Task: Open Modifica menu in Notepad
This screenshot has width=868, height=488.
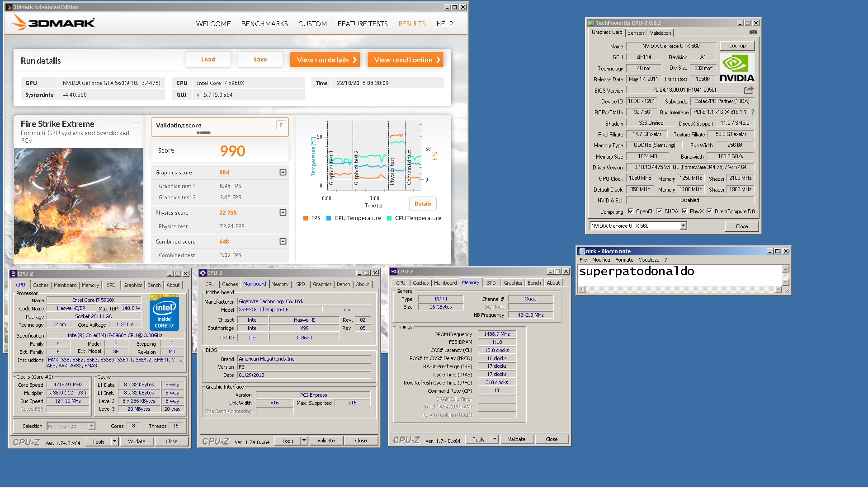Action: click(x=601, y=260)
